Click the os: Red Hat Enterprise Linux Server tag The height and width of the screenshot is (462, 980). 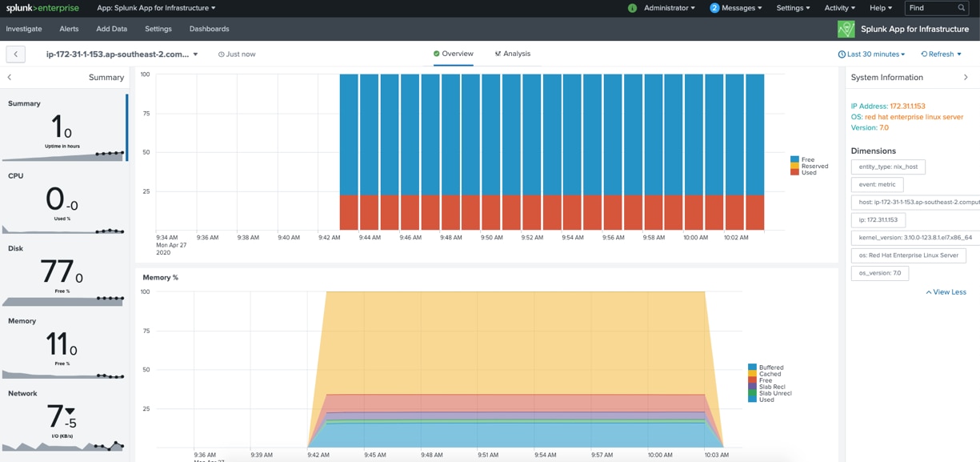[909, 255]
